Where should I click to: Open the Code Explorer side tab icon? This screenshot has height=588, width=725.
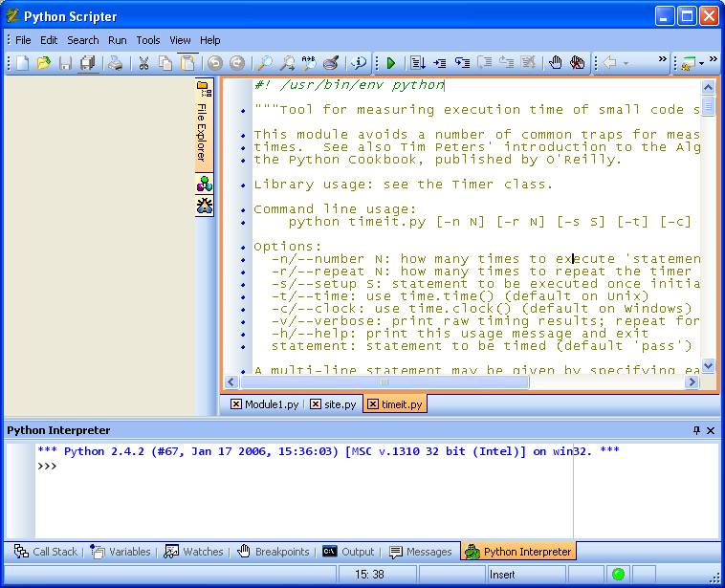pos(204,184)
